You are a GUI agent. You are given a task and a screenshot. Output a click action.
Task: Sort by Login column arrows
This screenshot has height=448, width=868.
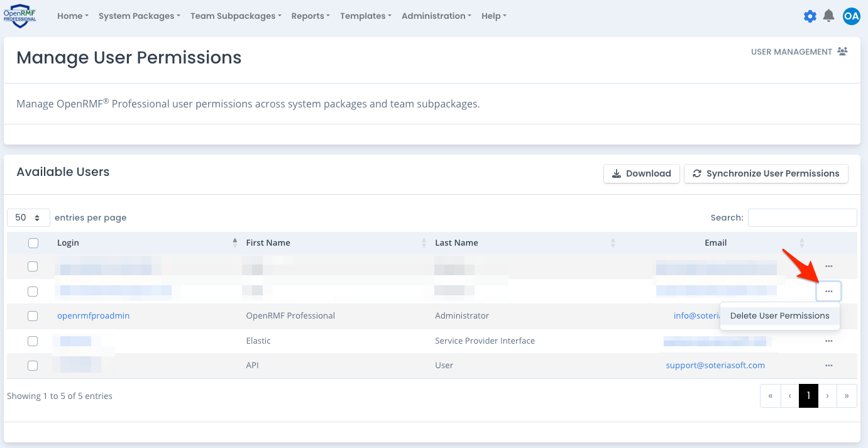point(235,243)
